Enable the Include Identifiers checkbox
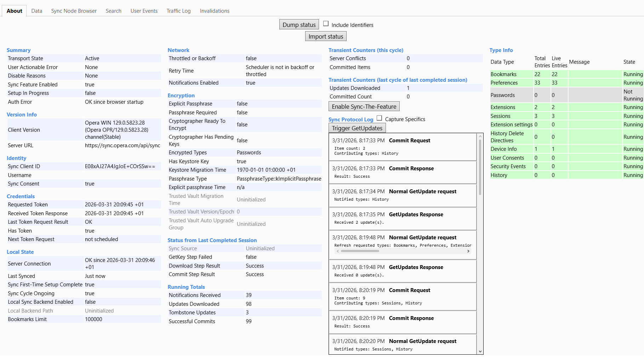644x360 pixels. pyautogui.click(x=326, y=24)
